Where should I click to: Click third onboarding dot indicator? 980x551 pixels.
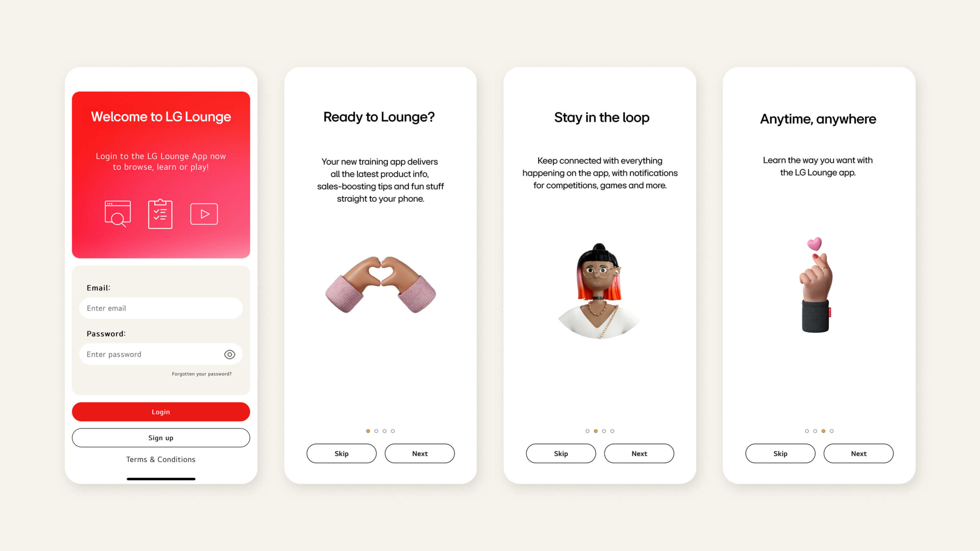click(384, 431)
